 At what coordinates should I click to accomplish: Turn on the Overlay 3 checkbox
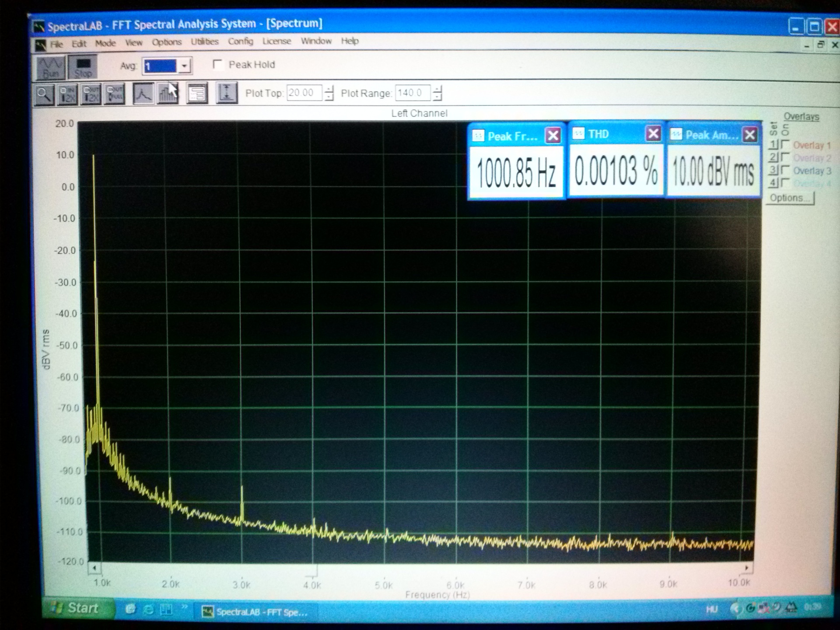pos(785,170)
